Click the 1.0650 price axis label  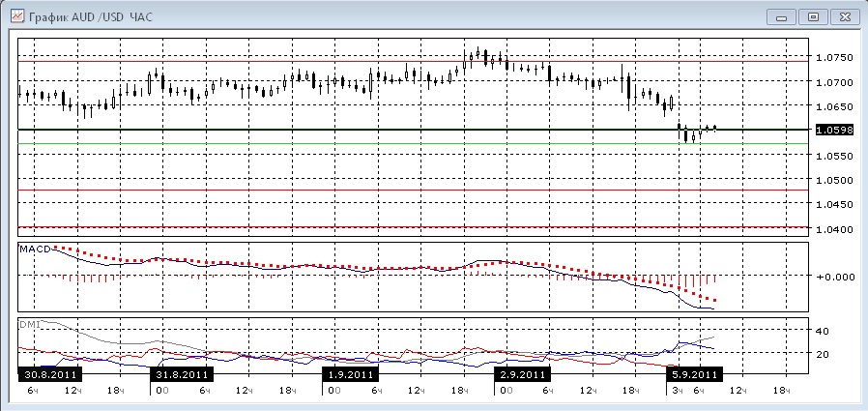(x=835, y=106)
